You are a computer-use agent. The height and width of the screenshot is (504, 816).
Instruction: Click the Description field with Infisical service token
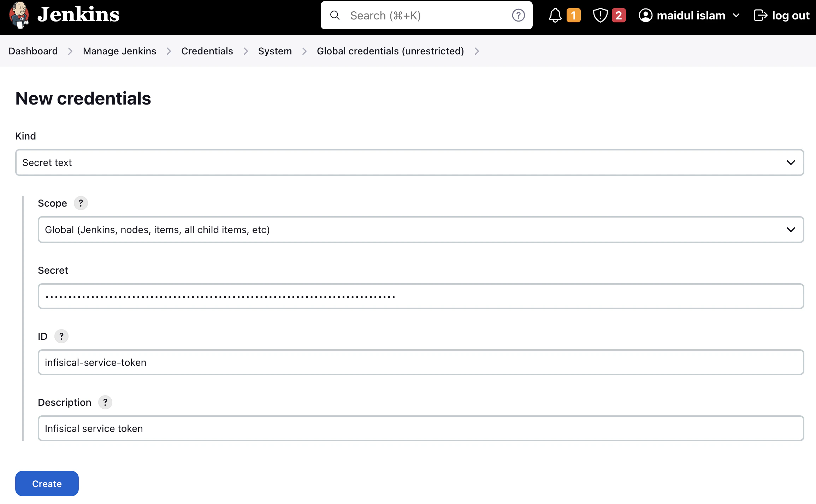click(421, 428)
